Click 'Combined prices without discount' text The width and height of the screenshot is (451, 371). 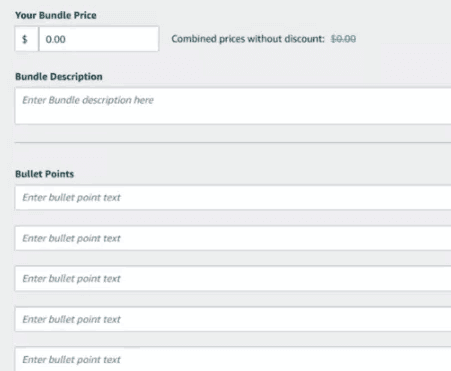pyautogui.click(x=248, y=39)
